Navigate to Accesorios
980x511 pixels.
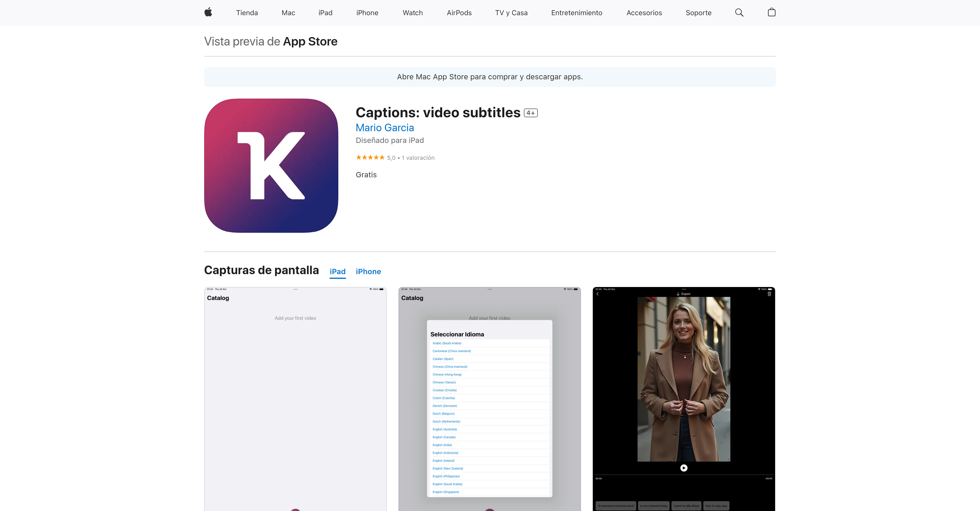pos(644,13)
